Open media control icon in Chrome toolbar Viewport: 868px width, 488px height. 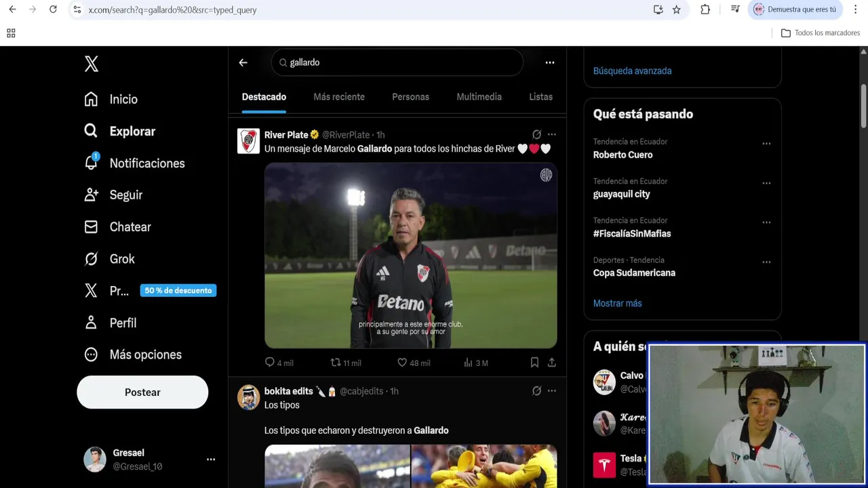(x=735, y=9)
